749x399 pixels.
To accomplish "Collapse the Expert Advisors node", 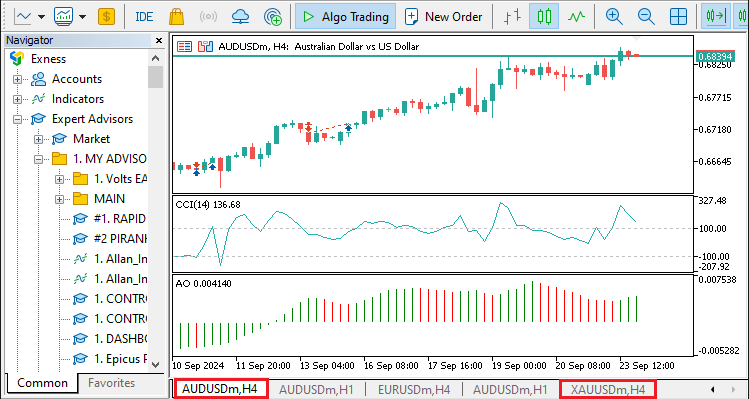I will click(x=18, y=119).
